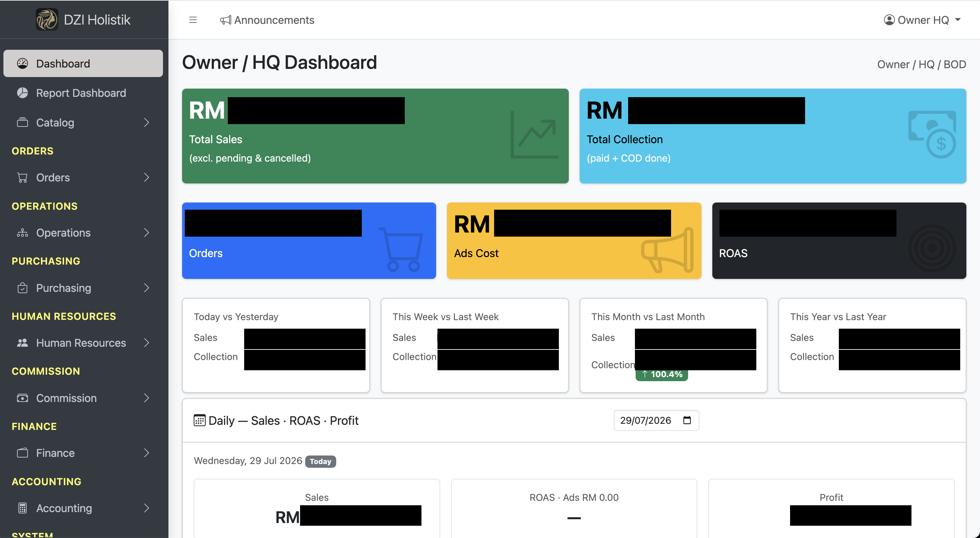Click the Owner HQ user avatar icon
This screenshot has height=538, width=980.
point(889,20)
